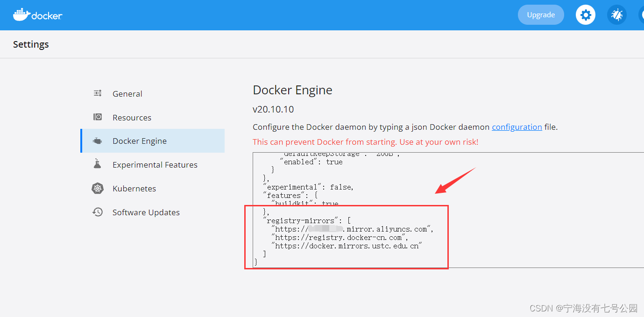Image resolution: width=644 pixels, height=317 pixels.
Task: Click the red risk warning text
Action: (x=366, y=141)
